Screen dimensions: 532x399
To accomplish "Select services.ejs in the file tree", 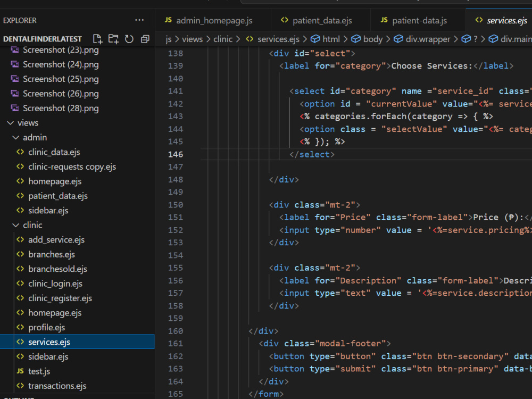I will 77,342.
